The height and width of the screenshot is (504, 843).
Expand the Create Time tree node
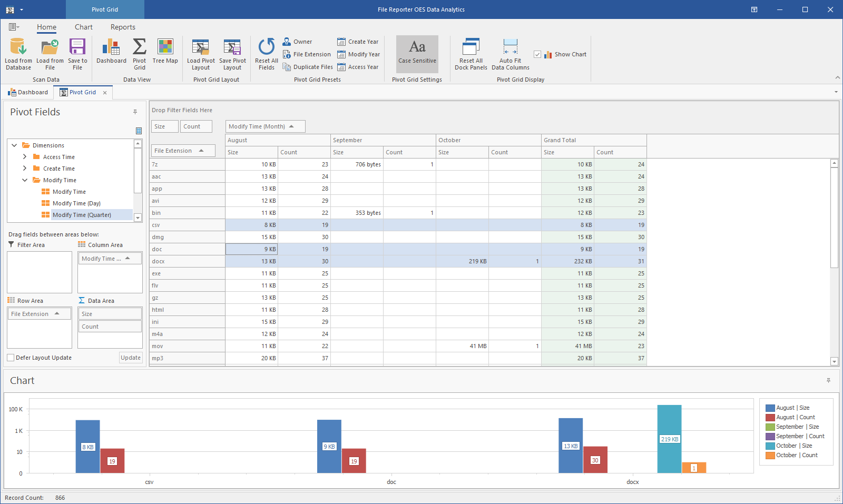click(25, 169)
